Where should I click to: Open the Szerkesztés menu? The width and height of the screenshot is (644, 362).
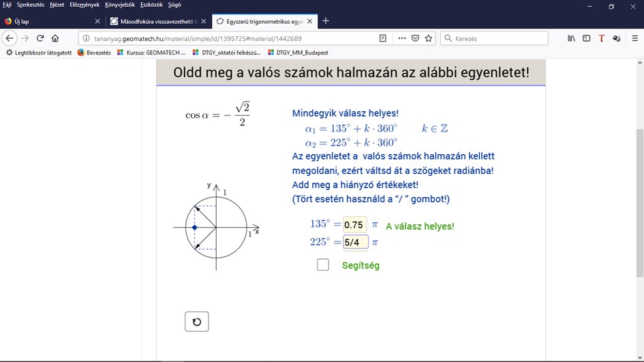click(31, 5)
